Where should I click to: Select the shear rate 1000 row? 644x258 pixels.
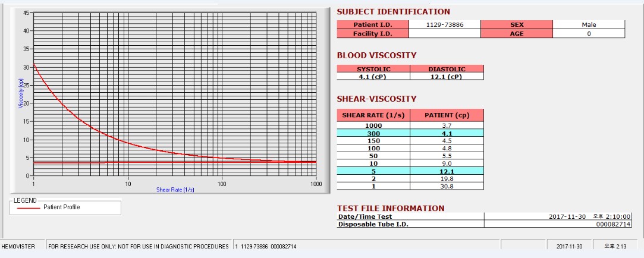coord(410,125)
